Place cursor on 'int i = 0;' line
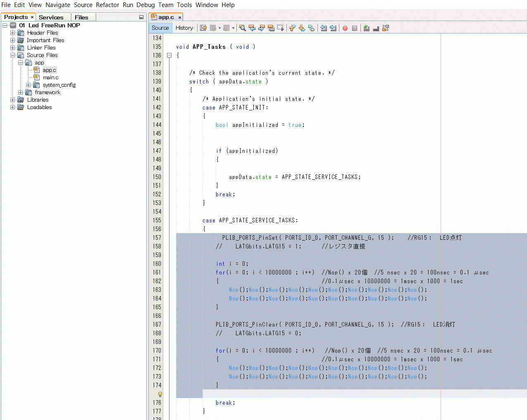Viewport: 527px width, 420px height. (232, 264)
